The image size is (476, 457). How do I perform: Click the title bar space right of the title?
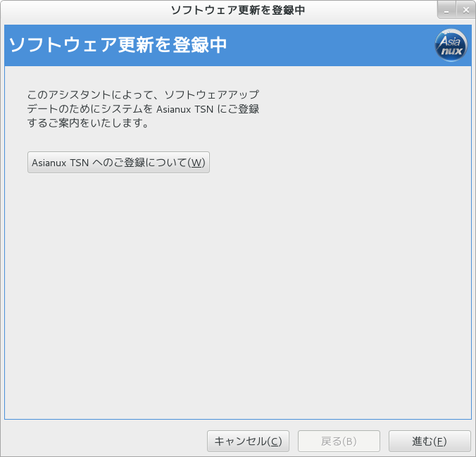[x=366, y=10]
